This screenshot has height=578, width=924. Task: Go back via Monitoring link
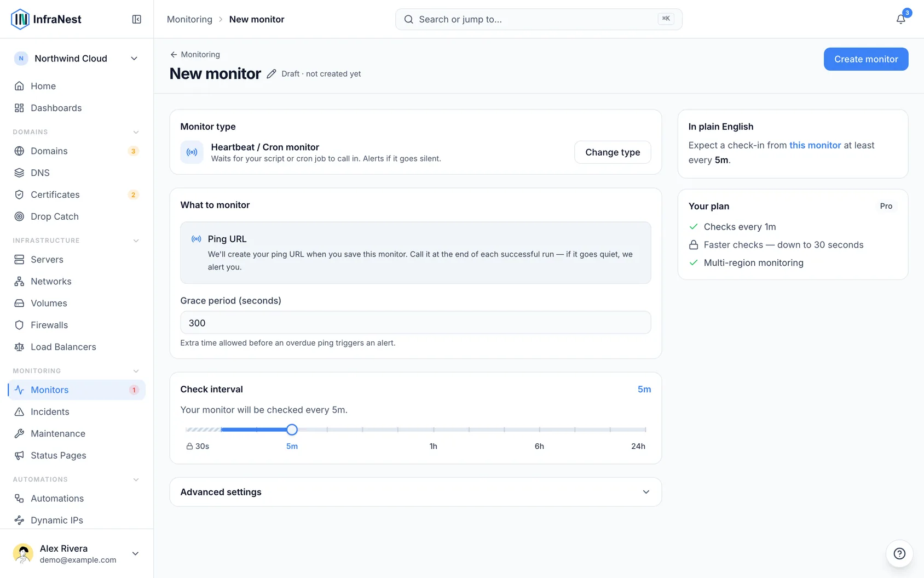point(195,54)
